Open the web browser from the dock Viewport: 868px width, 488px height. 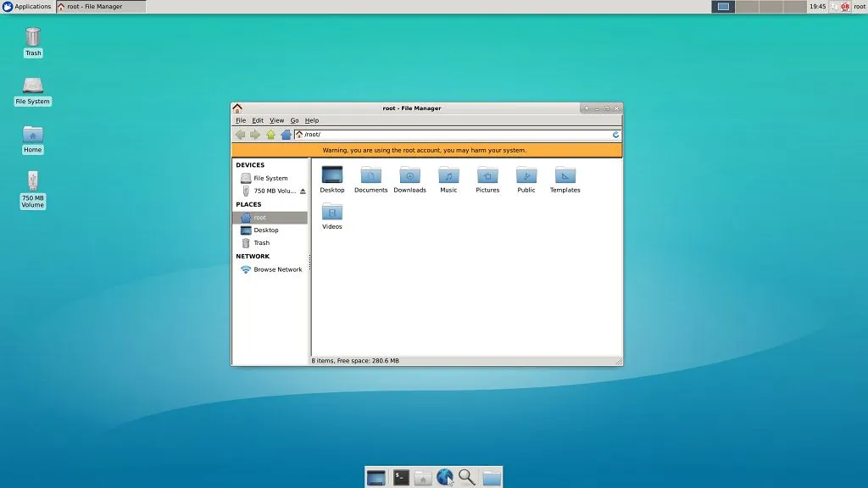444,478
